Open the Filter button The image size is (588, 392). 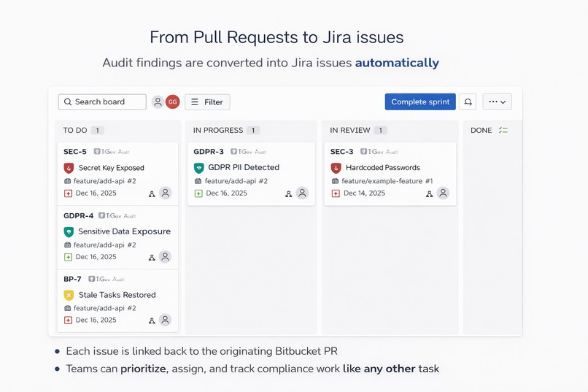coord(207,102)
